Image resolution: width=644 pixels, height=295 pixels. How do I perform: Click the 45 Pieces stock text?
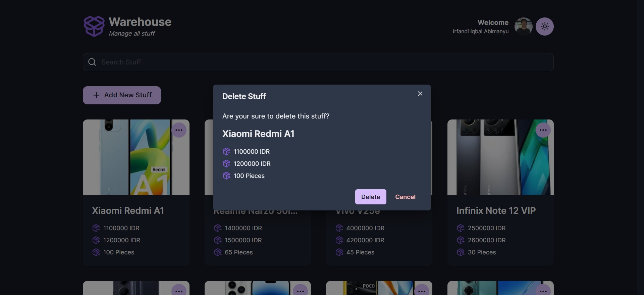pos(360,252)
